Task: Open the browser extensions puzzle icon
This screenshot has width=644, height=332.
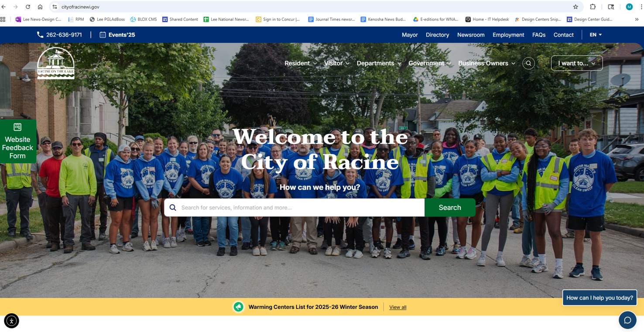Action: 593,7
